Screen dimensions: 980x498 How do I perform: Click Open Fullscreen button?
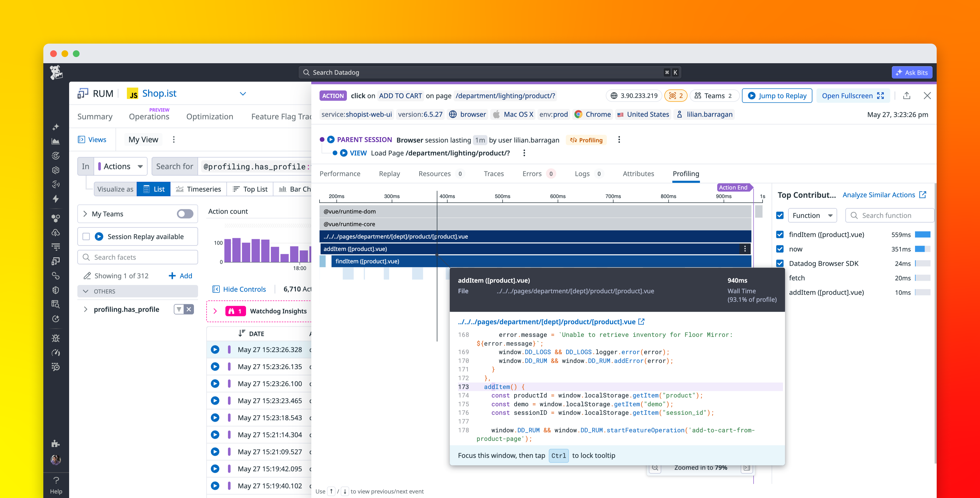click(x=853, y=95)
